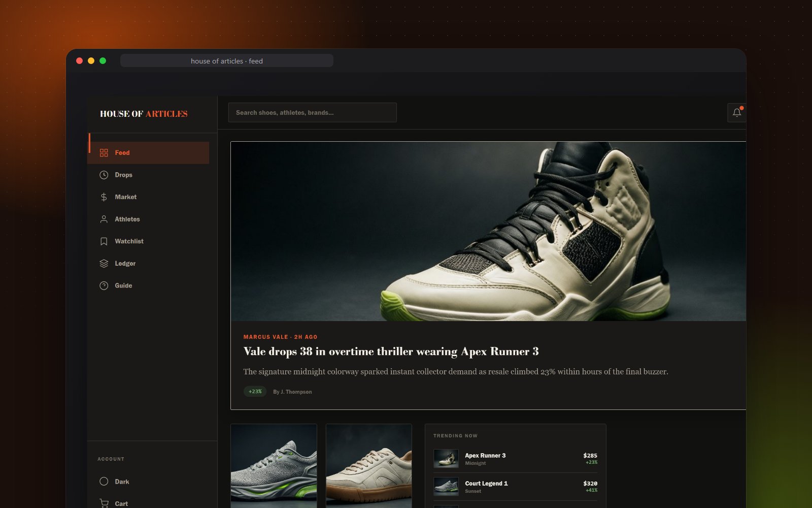The height and width of the screenshot is (508, 812).
Task: Select Apex Runner 3 in Trending Now
Action: (515, 459)
